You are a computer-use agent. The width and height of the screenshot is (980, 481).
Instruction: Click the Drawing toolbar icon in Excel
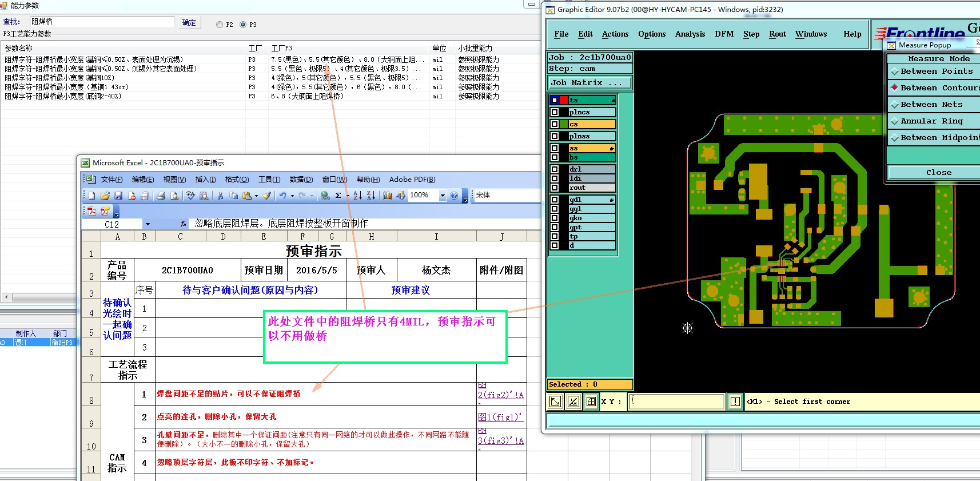[x=401, y=196]
